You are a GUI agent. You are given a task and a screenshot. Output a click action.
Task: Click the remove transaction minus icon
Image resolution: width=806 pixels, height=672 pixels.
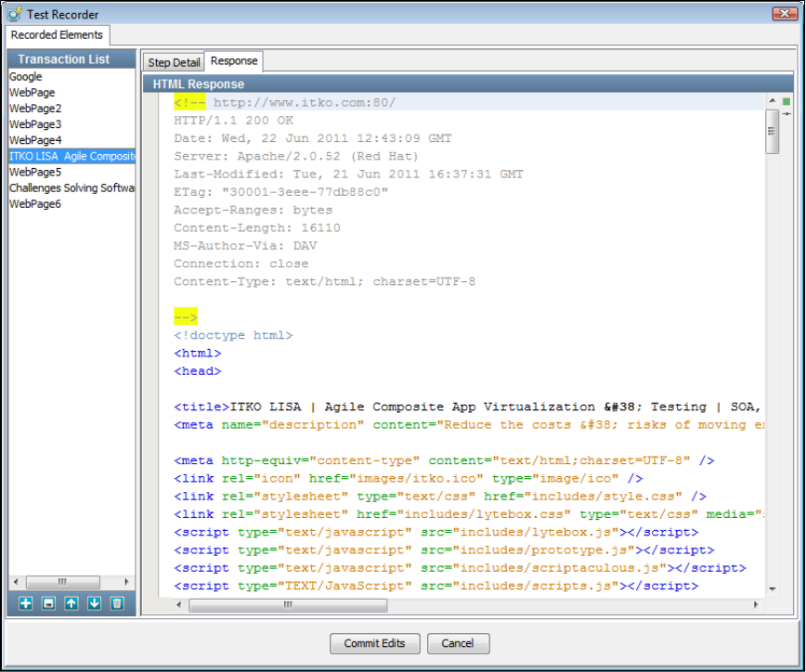click(x=48, y=603)
